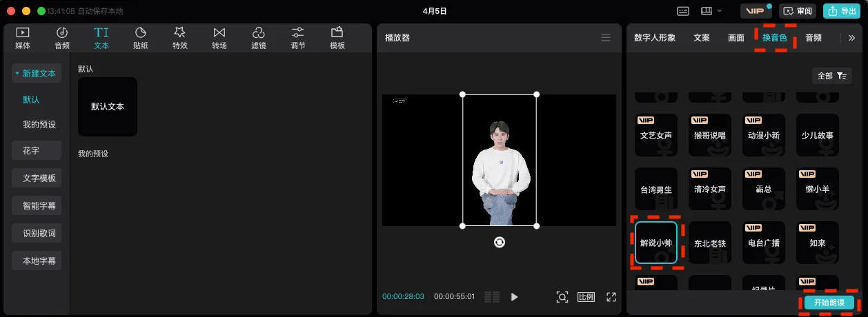
Task: Click the current timecode 00:00:28:03
Action: (x=403, y=297)
